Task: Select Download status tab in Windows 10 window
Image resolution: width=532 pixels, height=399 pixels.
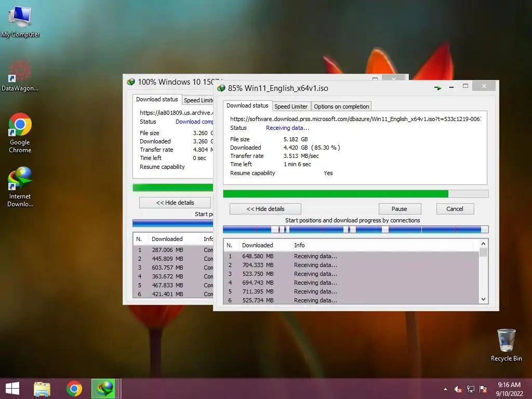Action: pos(157,99)
